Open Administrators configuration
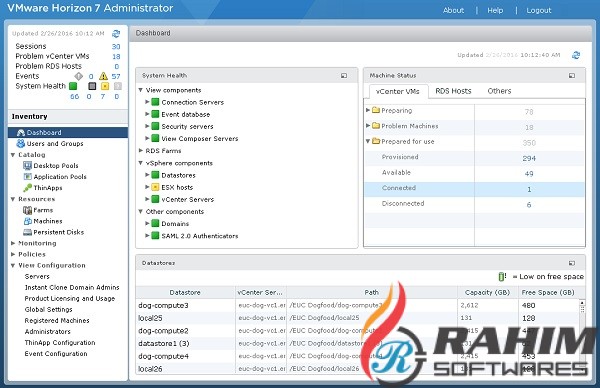 47,332
